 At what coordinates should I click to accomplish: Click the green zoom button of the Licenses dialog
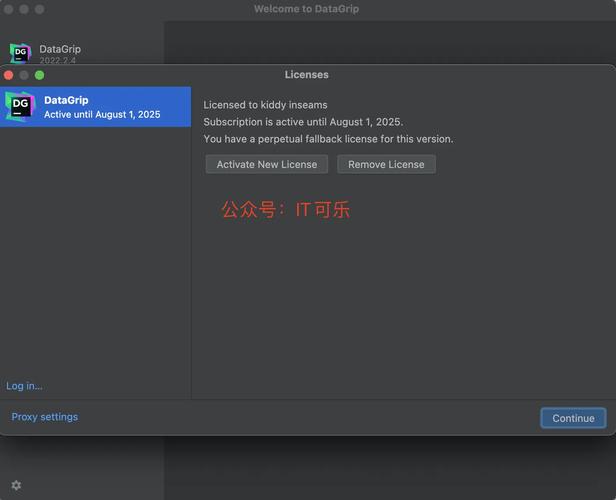click(x=40, y=75)
